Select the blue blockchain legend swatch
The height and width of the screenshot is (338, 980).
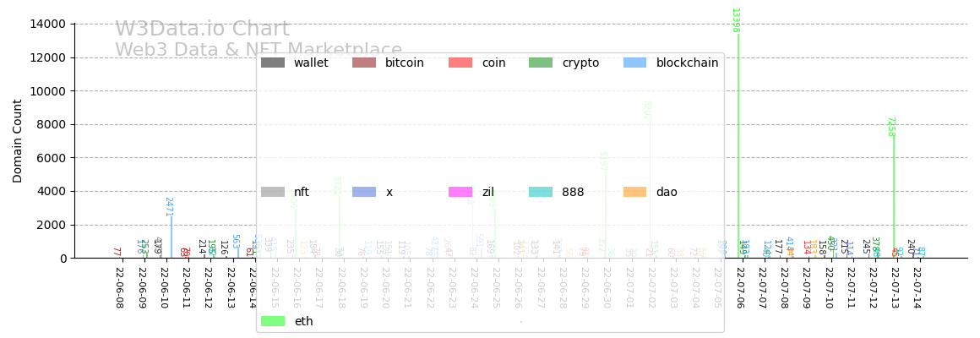(634, 63)
